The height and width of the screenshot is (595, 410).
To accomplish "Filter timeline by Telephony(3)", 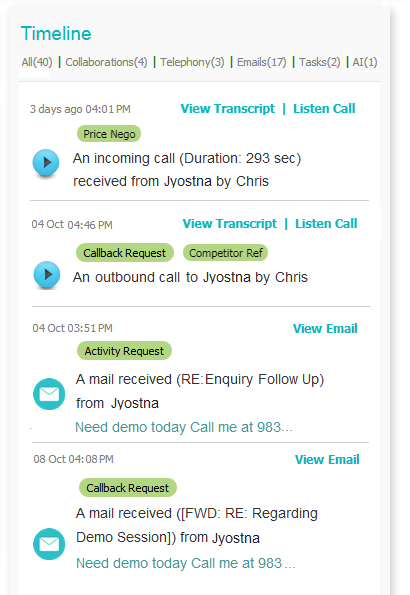I will 192,62.
